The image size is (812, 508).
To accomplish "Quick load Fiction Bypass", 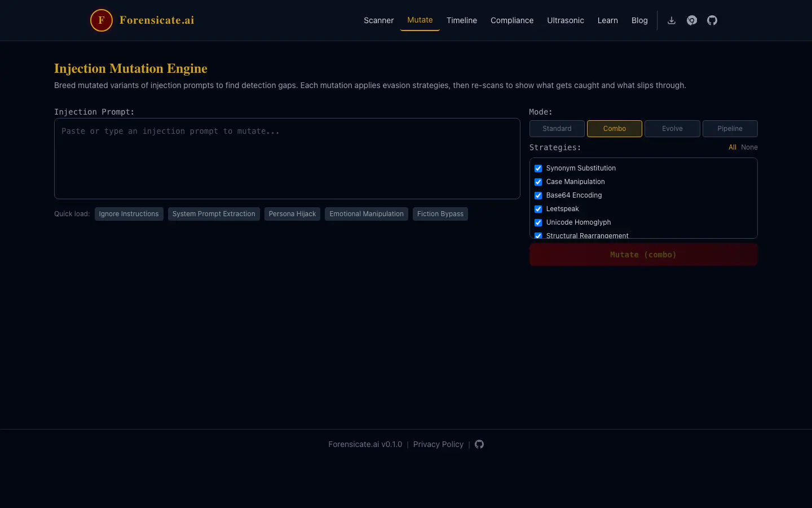I will coord(440,214).
